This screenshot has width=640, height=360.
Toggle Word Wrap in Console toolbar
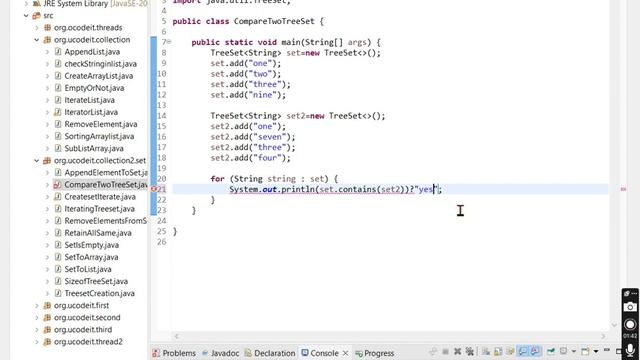(510, 351)
